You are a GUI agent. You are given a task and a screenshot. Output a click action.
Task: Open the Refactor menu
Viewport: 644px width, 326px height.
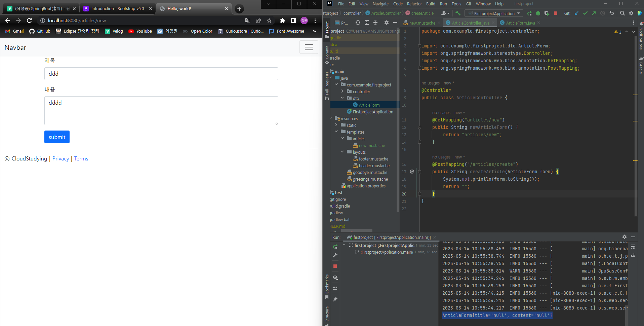pyautogui.click(x=414, y=4)
